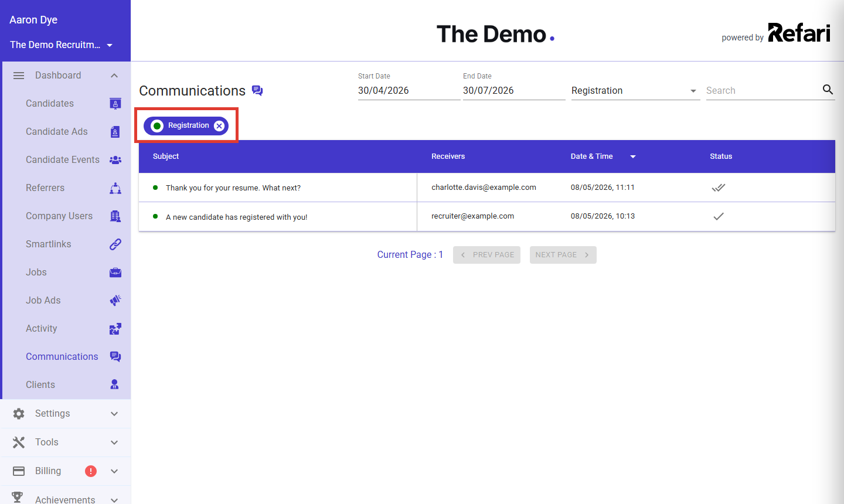
Task: Click the Start Date field
Action: coord(409,90)
